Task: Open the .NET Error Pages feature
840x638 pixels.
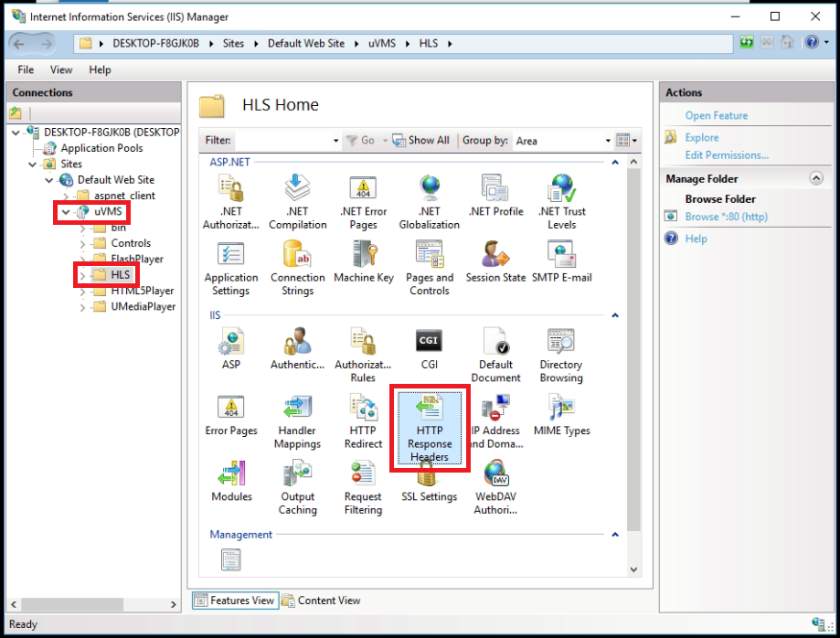Action: tap(363, 203)
